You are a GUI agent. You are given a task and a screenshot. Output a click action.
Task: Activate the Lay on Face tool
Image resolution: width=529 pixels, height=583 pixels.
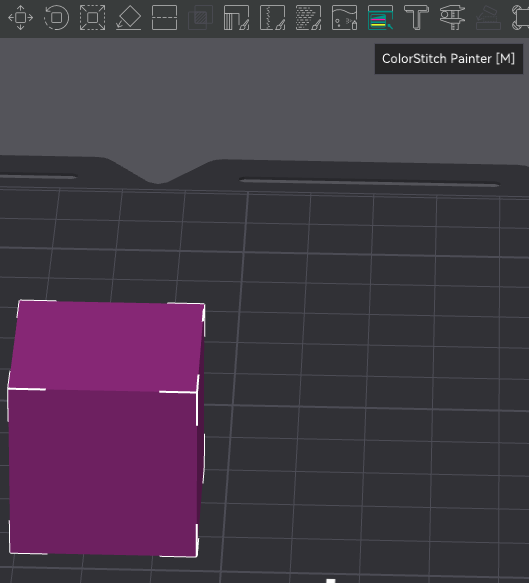click(x=128, y=17)
